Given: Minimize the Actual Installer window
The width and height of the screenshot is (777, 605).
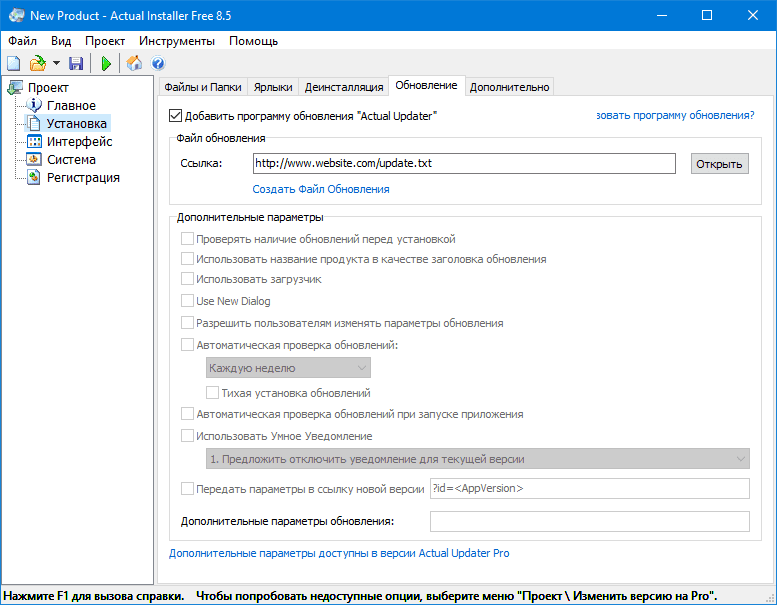Looking at the screenshot, I should pyautogui.click(x=662, y=15).
